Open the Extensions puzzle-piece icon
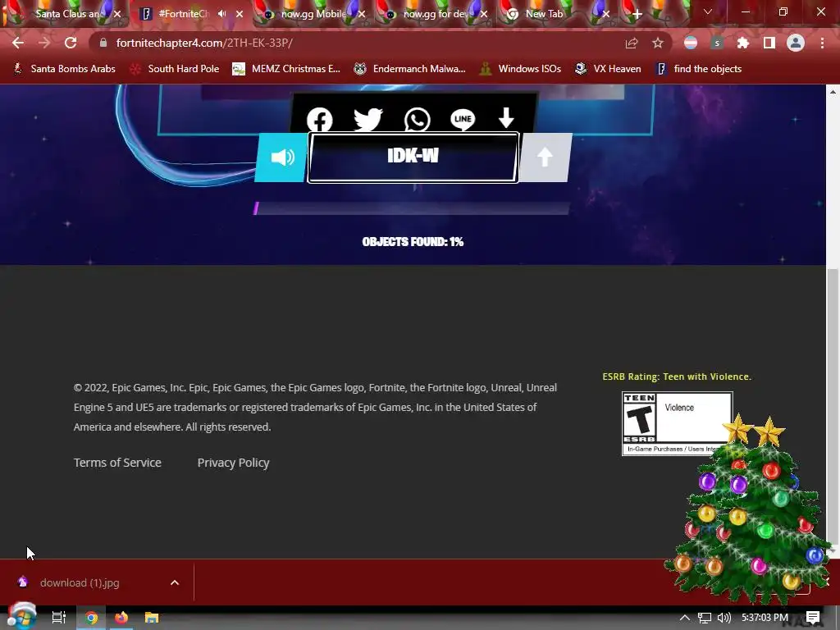Viewport: 840px width, 630px height. [x=743, y=43]
